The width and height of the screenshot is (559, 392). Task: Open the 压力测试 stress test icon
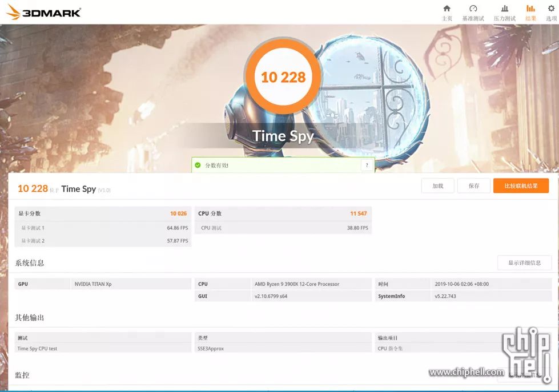(504, 9)
